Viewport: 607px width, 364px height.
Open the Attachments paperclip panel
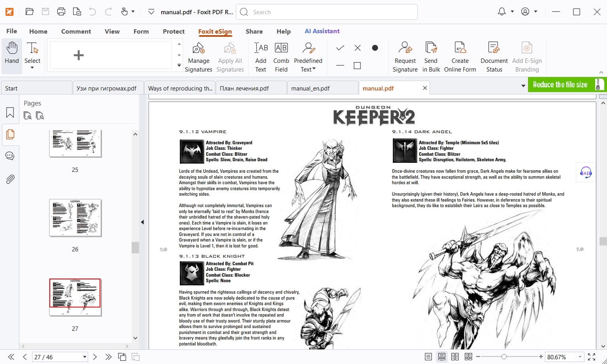pos(10,179)
